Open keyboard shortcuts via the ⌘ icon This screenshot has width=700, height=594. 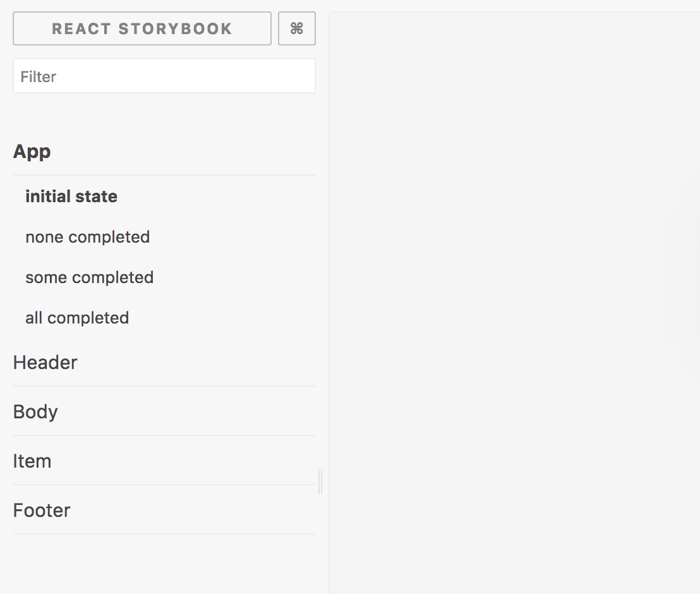click(297, 28)
